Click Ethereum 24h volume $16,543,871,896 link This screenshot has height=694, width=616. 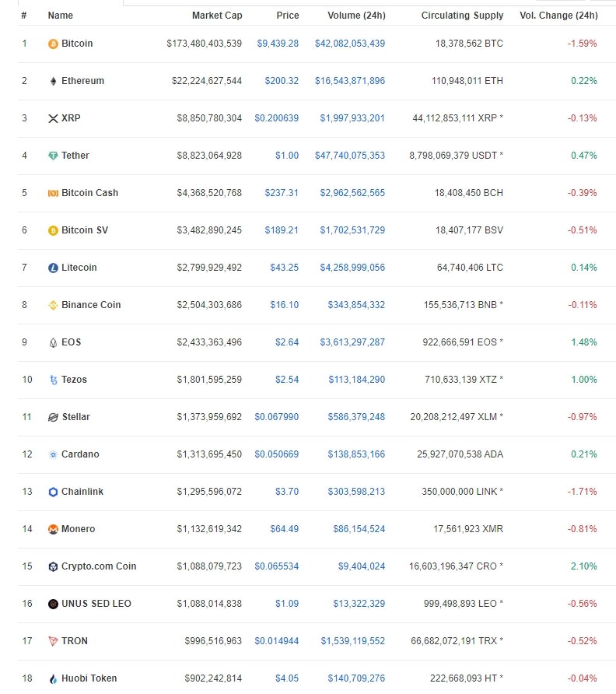click(350, 81)
